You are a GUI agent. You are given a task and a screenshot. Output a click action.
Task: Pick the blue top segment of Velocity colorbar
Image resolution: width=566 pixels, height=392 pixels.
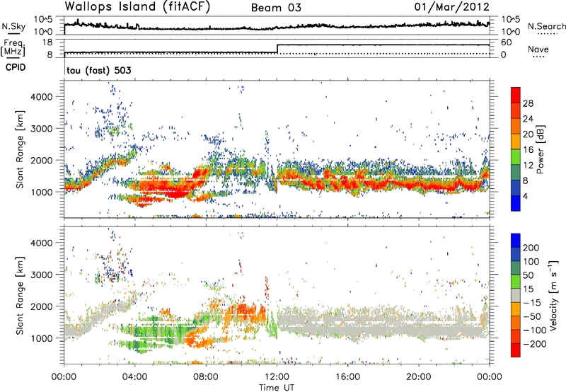[x=516, y=241]
